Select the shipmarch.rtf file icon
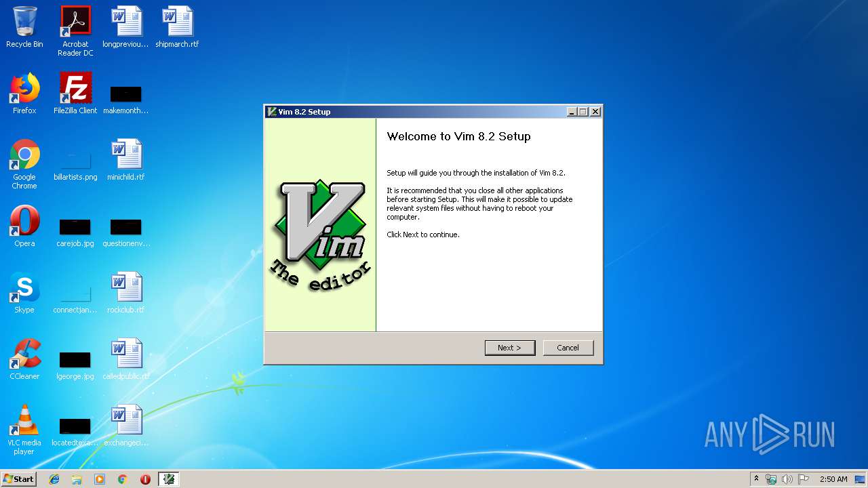 (177, 28)
